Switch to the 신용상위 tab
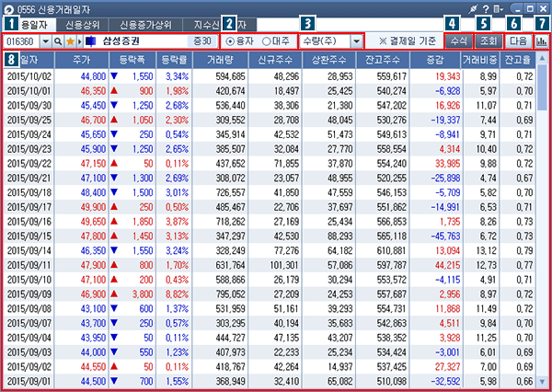 coord(83,25)
